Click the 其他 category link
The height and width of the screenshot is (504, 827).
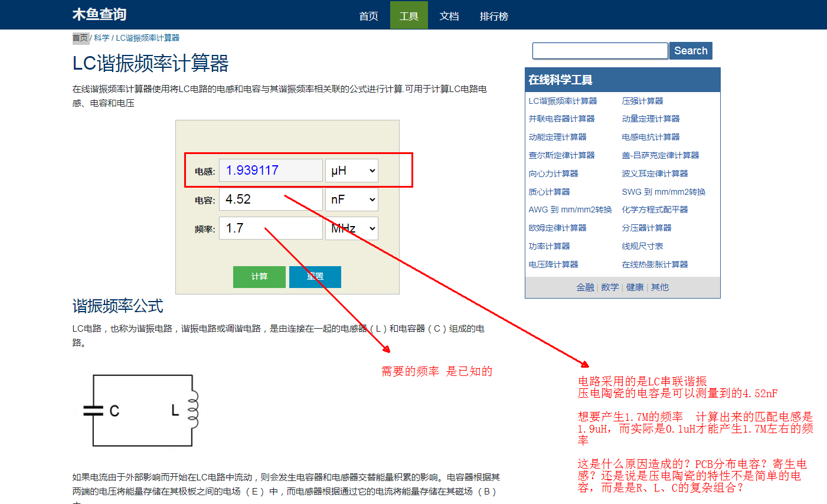click(659, 287)
